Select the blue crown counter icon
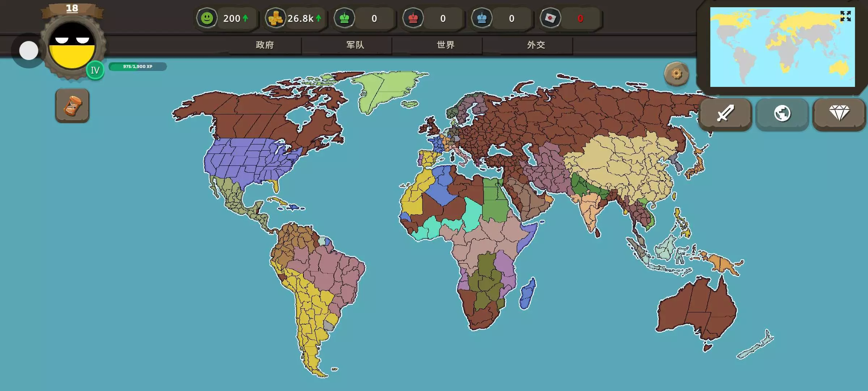 point(482,18)
